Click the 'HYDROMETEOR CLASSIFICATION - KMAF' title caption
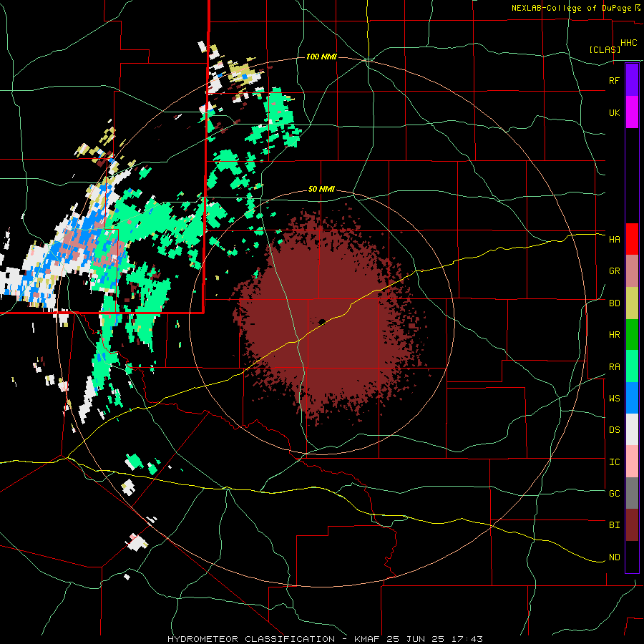This screenshot has width=644, height=644. point(270,639)
